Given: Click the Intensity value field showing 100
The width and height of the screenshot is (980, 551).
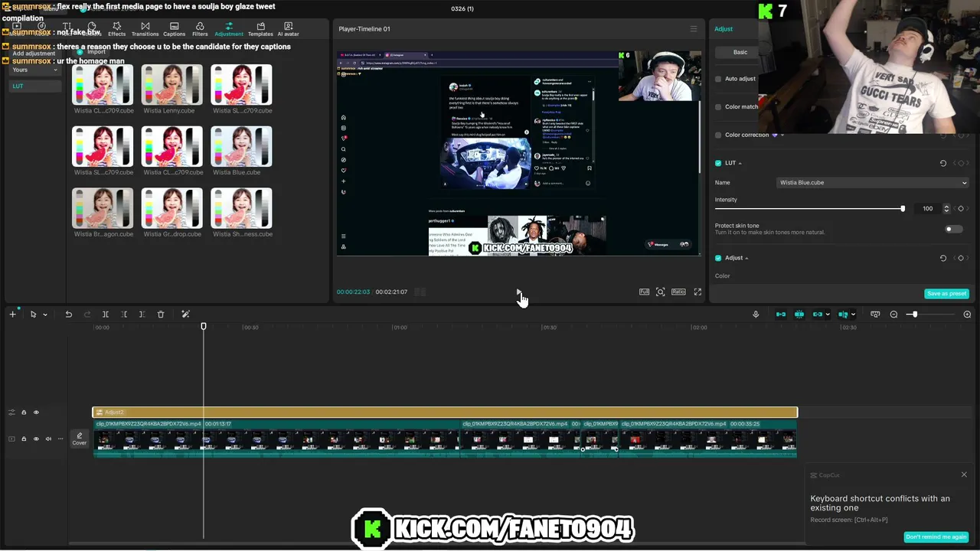Looking at the screenshot, I should pyautogui.click(x=928, y=208).
